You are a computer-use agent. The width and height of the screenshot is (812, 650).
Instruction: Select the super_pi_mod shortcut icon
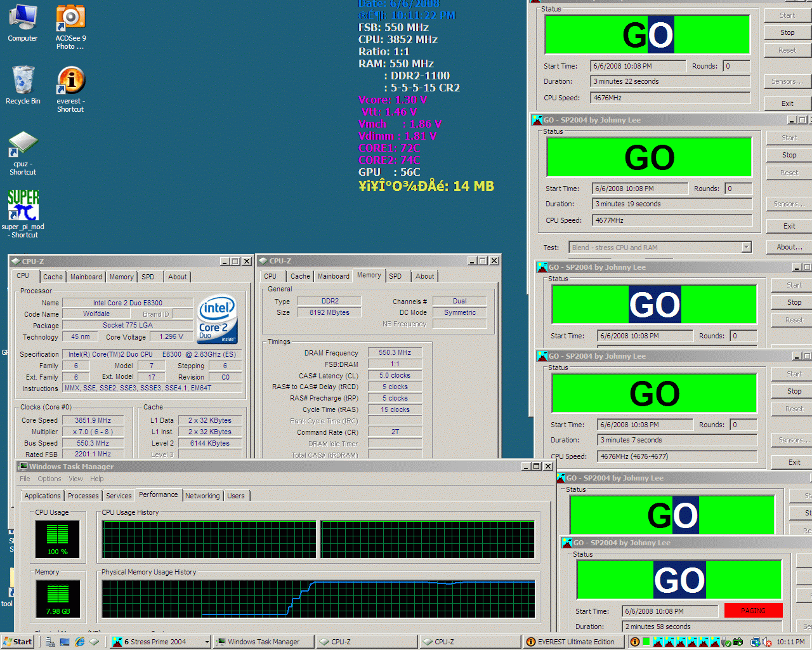pyautogui.click(x=23, y=214)
